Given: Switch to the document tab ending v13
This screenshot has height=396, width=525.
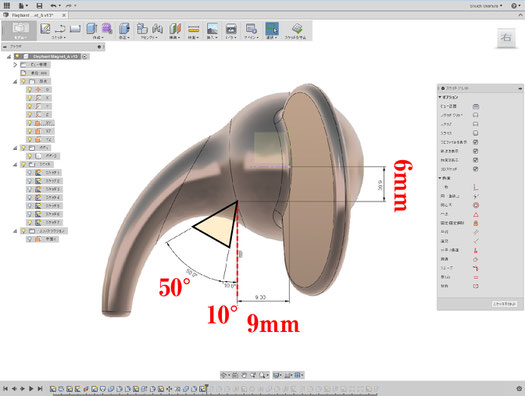Looking at the screenshot, I should coord(34,15).
